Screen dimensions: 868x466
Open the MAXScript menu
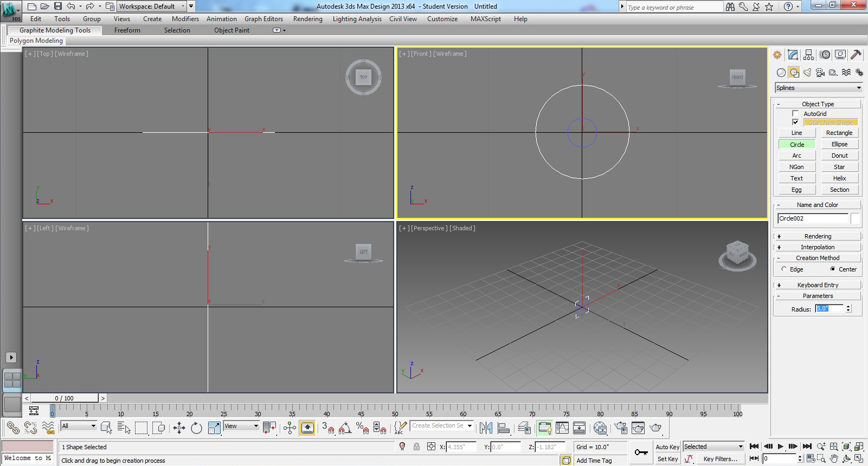pos(486,19)
